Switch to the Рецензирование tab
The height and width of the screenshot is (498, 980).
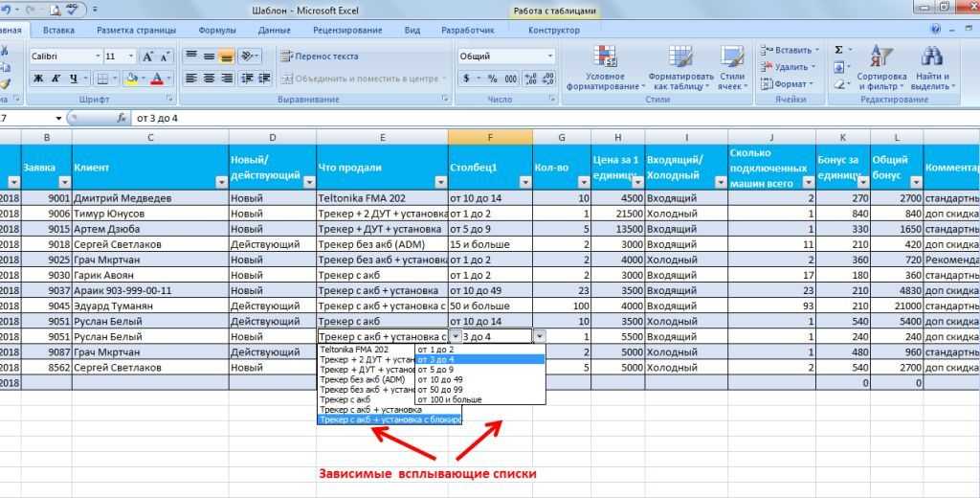pyautogui.click(x=347, y=30)
